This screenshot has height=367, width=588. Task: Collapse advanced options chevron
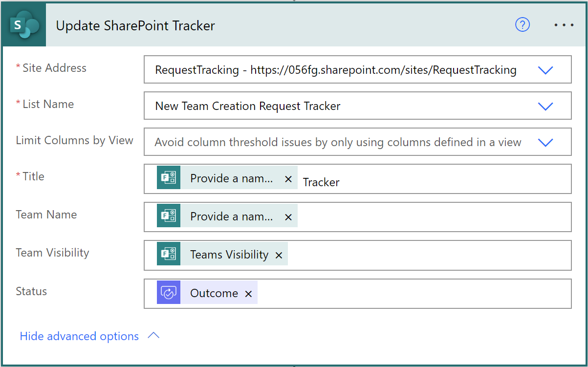[x=153, y=336]
